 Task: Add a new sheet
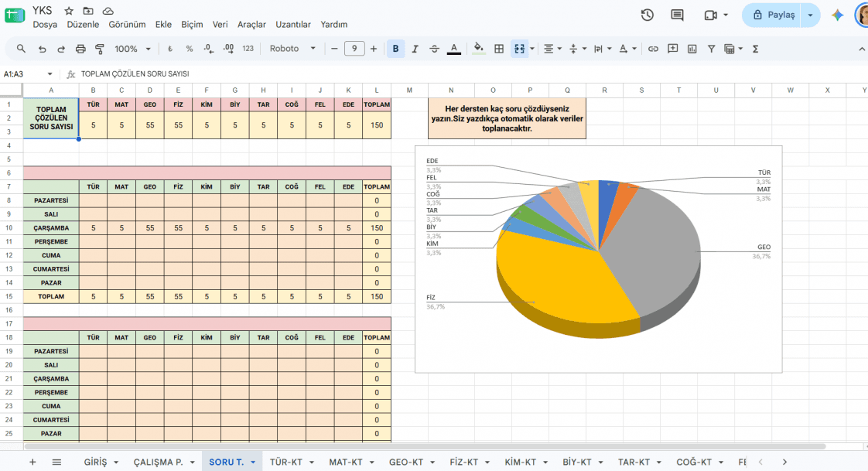32,462
